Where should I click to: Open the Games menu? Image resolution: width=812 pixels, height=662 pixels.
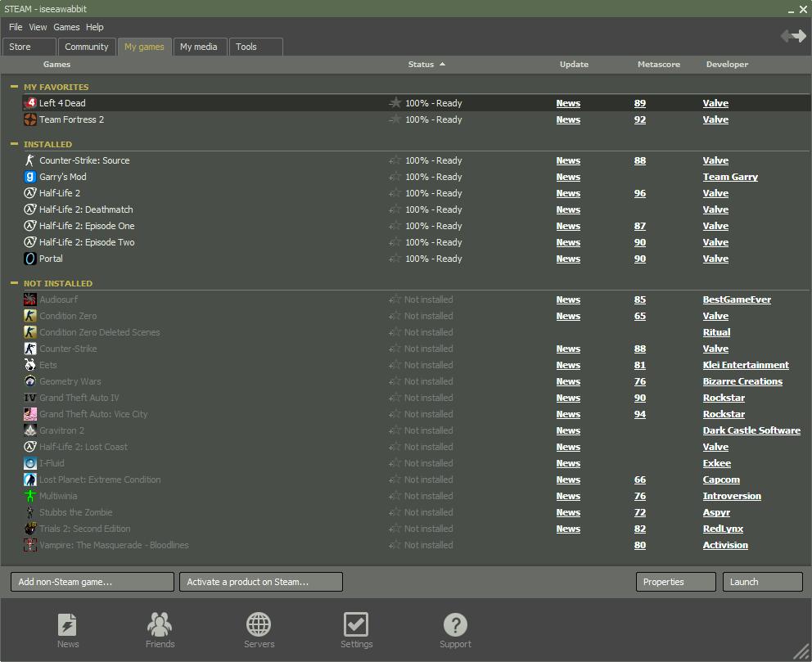point(66,27)
